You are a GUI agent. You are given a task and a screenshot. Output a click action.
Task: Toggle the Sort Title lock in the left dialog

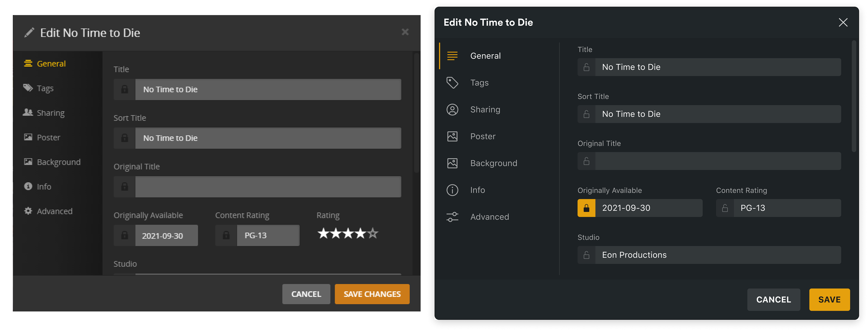pyautogui.click(x=125, y=138)
